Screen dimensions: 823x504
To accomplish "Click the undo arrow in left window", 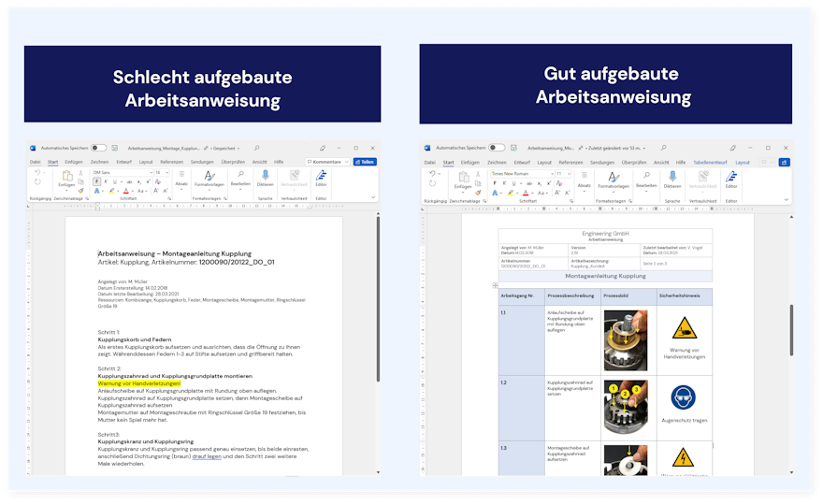I will tap(37, 173).
